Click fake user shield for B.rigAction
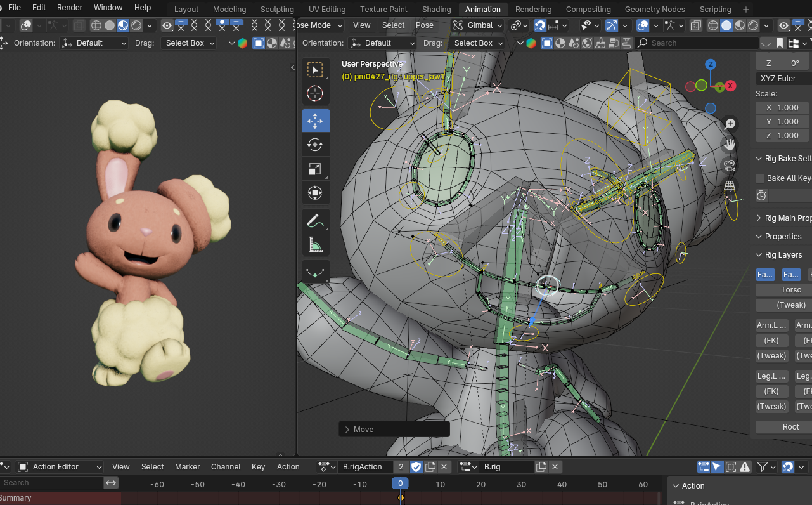The height and width of the screenshot is (505, 812). point(416,466)
